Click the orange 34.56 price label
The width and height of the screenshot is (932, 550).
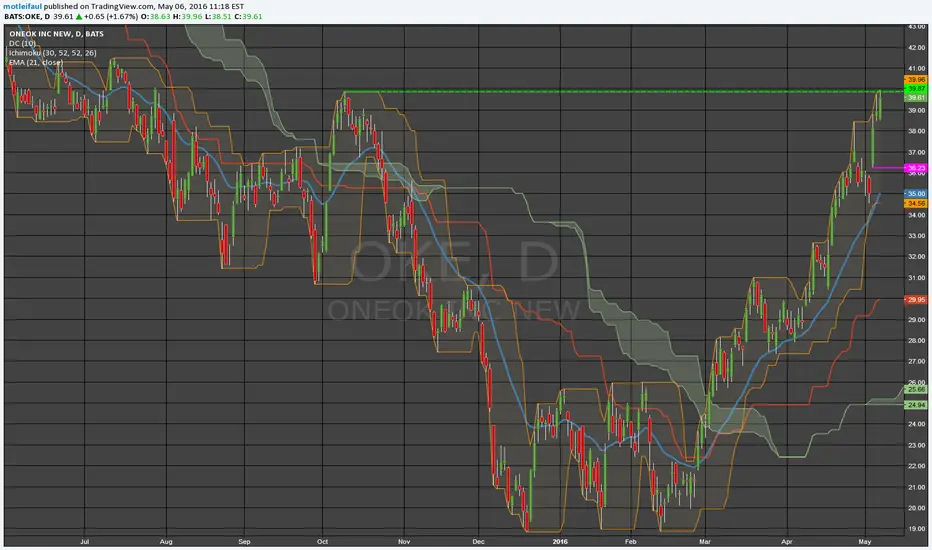point(915,203)
